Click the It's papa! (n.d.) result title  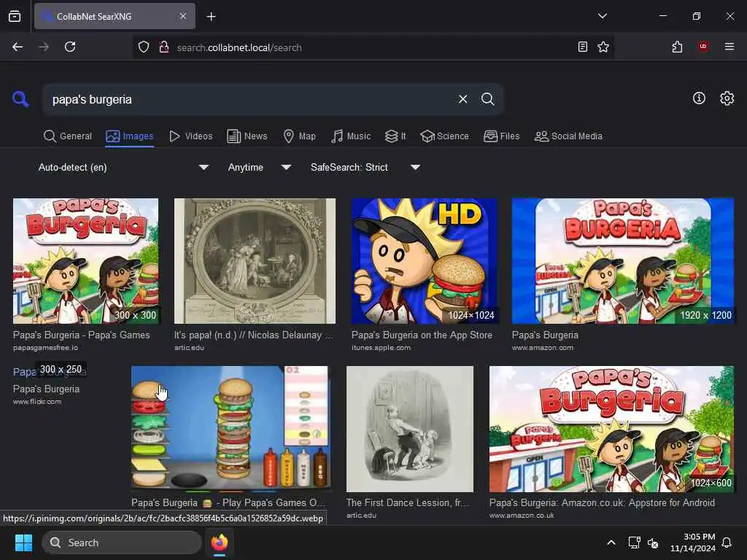pyautogui.click(x=253, y=335)
